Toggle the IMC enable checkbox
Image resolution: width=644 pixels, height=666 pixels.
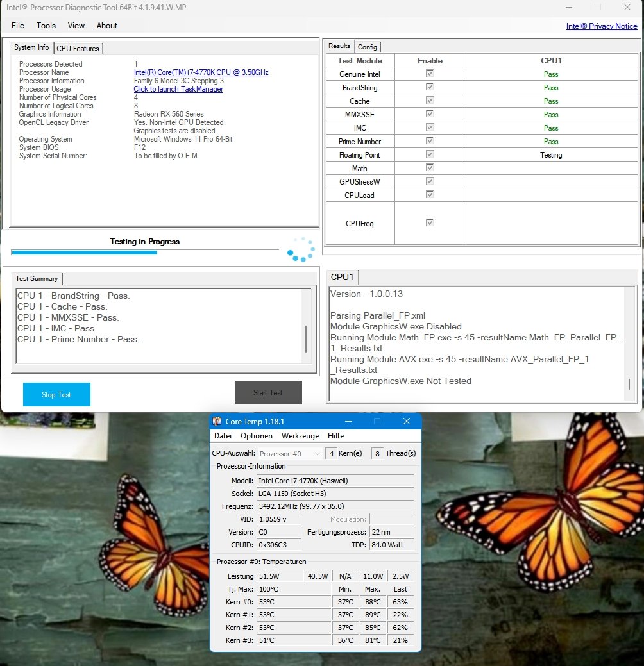pyautogui.click(x=430, y=128)
